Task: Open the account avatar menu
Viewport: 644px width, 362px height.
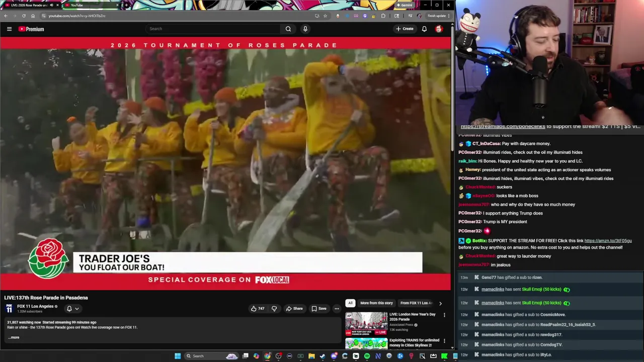Action: (x=439, y=29)
